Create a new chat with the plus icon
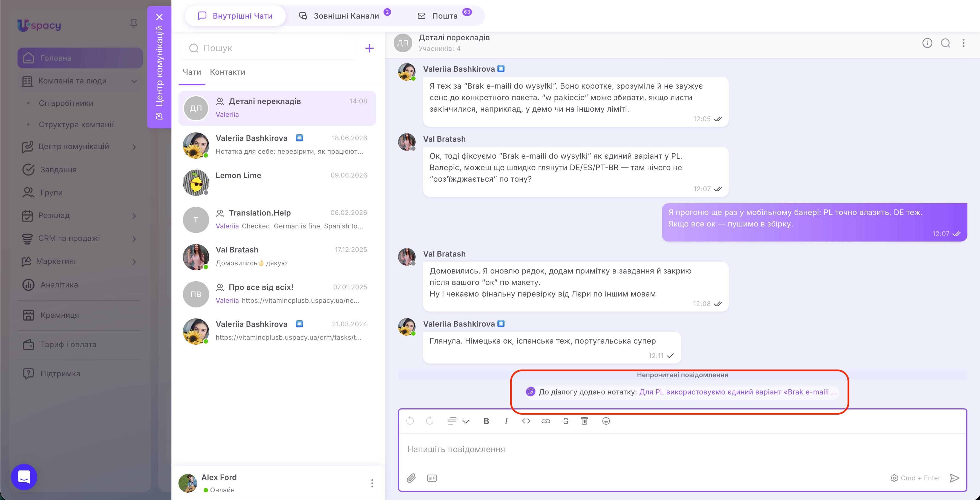This screenshot has height=500, width=980. tap(369, 48)
